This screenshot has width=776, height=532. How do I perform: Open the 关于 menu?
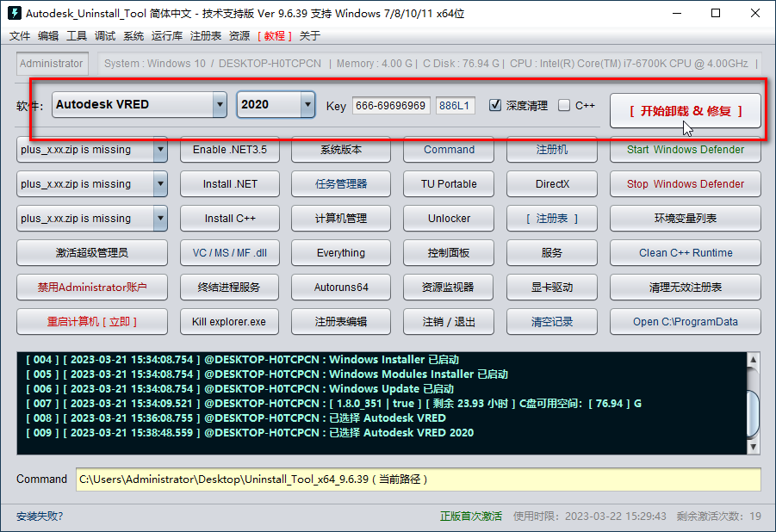(310, 35)
